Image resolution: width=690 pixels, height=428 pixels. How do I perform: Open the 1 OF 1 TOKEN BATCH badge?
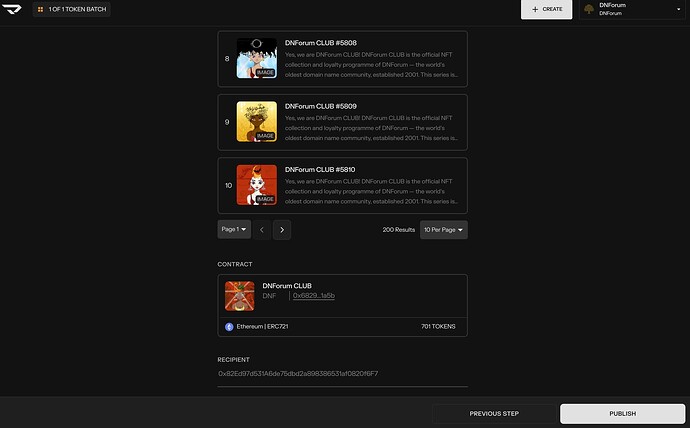point(72,9)
